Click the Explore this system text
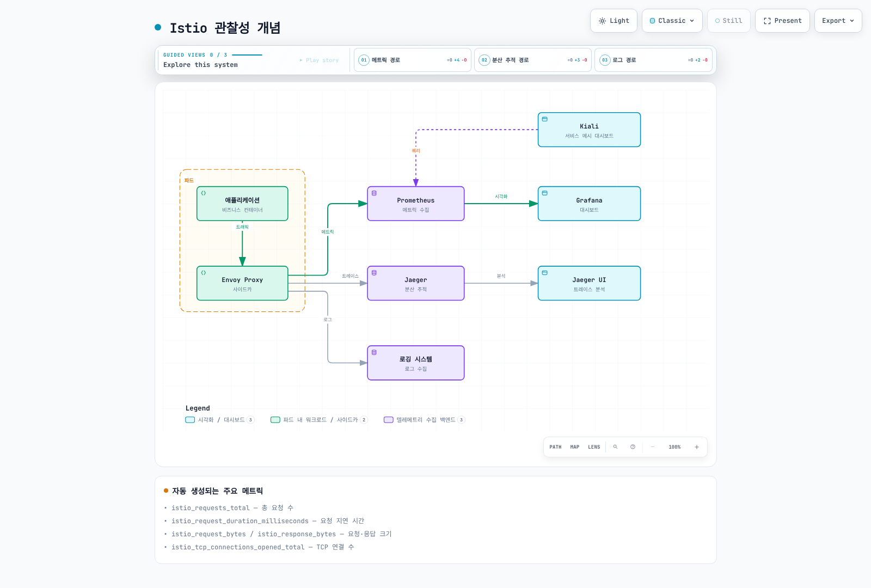The image size is (871, 588). point(200,65)
